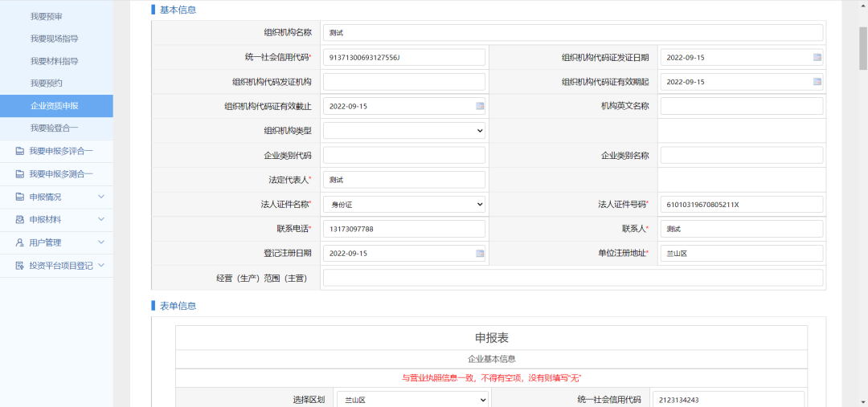This screenshot has width=868, height=407.
Task: Click the 统一社会信用代码 field in 基本信息
Action: (404, 58)
